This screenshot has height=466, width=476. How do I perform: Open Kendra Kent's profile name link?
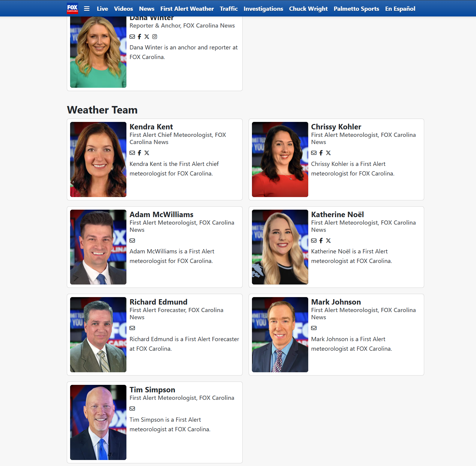[x=151, y=127]
